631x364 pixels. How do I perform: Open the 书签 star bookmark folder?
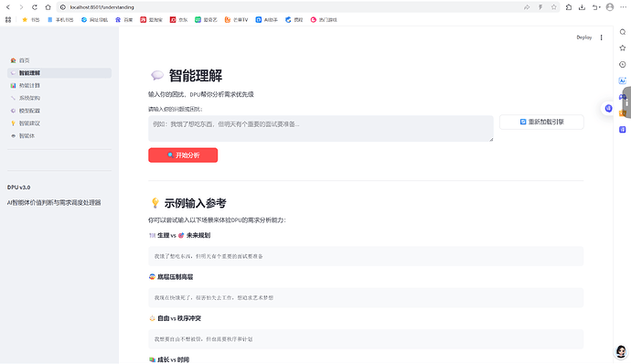point(31,20)
